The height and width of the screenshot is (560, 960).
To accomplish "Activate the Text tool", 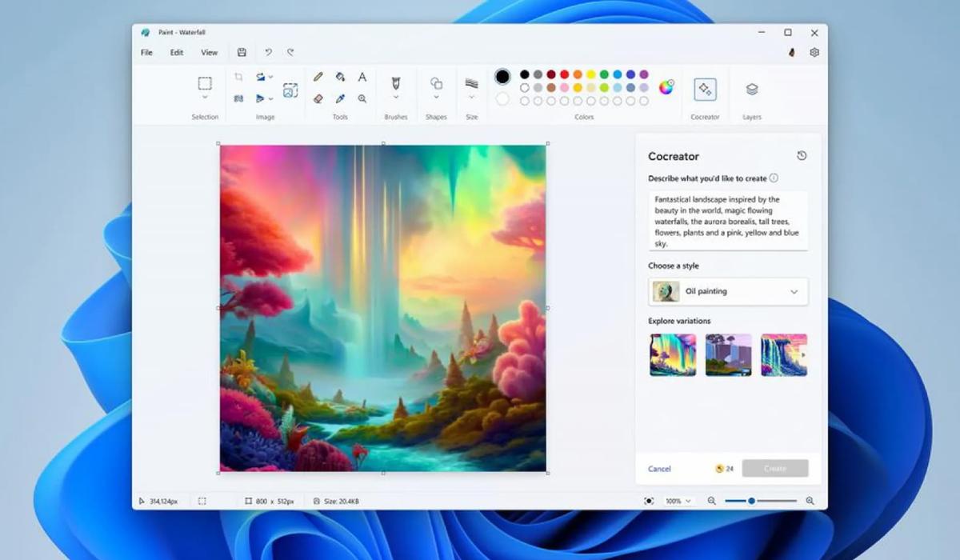I will pos(362,77).
